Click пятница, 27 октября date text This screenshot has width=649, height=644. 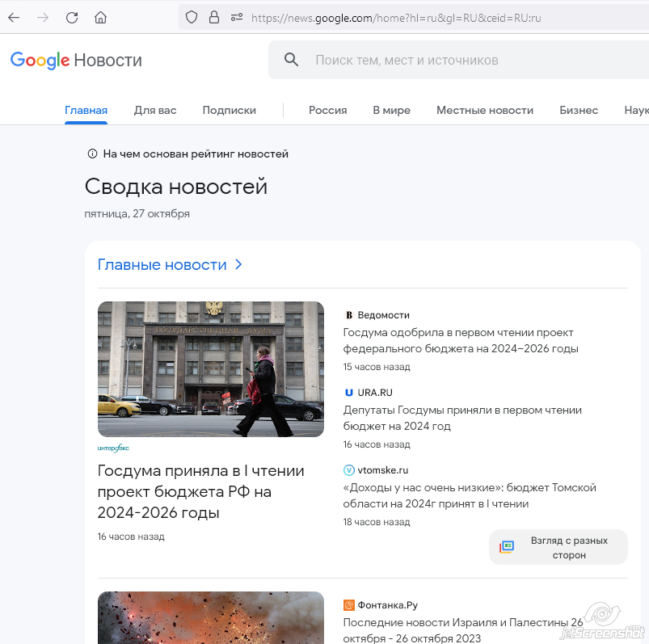coord(137,213)
